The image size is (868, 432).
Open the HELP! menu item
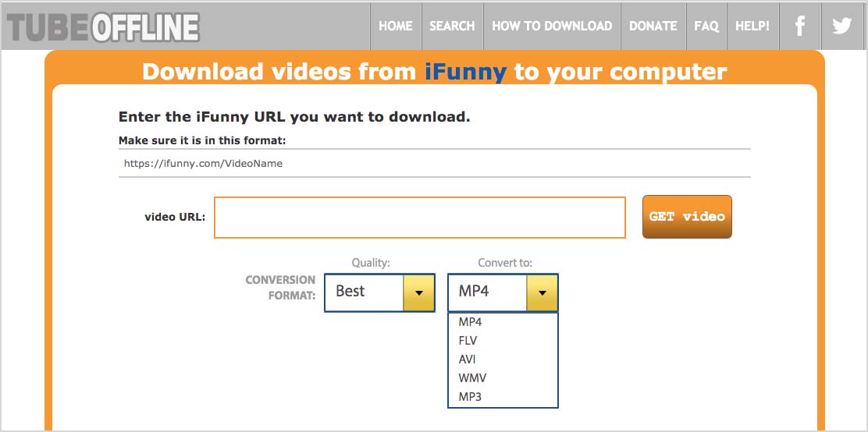tap(752, 26)
